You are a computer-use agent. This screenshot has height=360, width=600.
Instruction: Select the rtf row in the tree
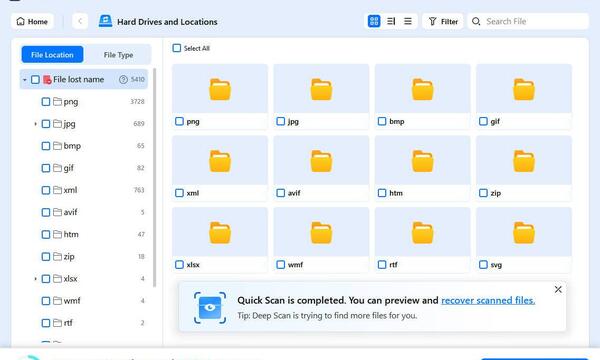coord(84,323)
